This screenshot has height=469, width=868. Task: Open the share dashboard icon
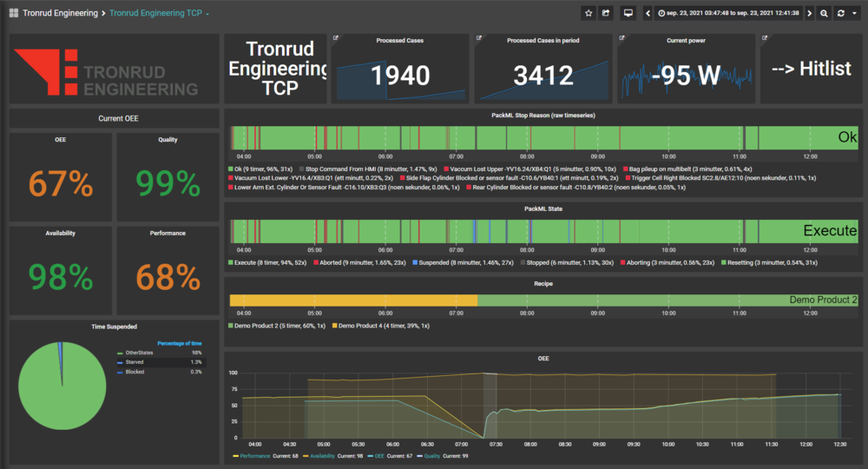[x=606, y=13]
